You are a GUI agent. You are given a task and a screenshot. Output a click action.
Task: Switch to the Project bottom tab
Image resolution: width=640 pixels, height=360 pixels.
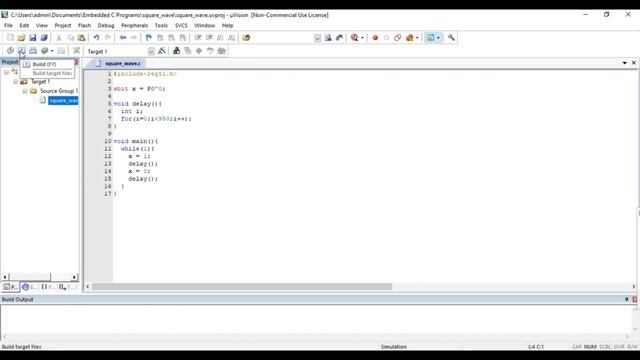[x=10, y=287]
